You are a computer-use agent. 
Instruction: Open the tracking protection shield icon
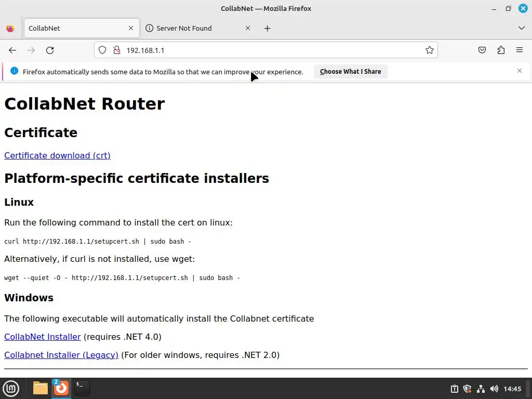coord(102,50)
